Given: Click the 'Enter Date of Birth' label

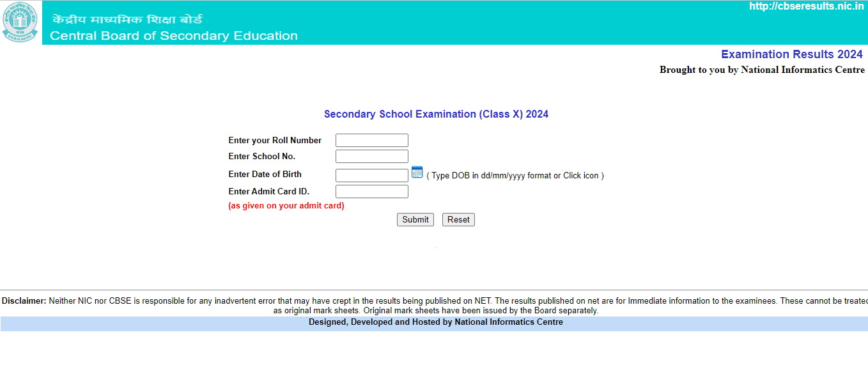Looking at the screenshot, I should tap(265, 175).
